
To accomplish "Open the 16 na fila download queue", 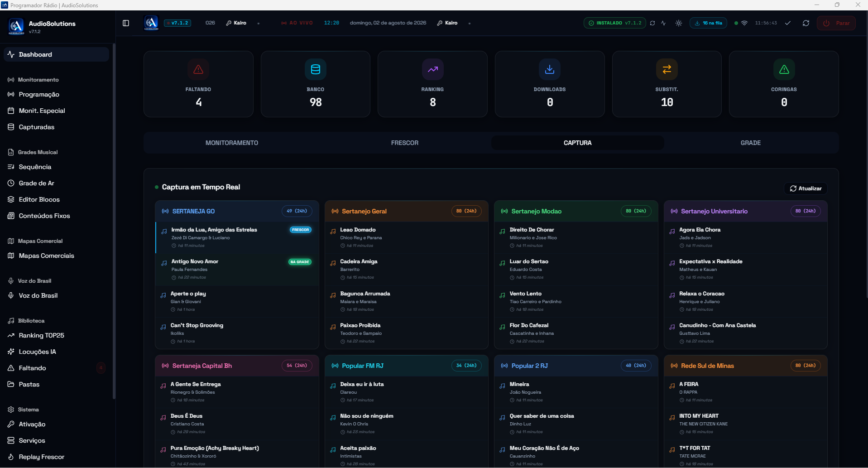I will [708, 23].
